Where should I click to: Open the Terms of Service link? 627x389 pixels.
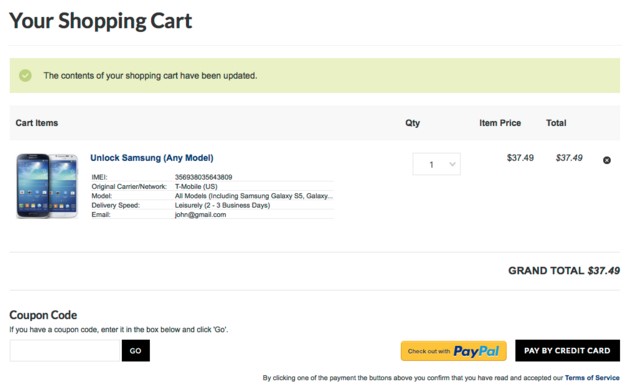click(592, 378)
